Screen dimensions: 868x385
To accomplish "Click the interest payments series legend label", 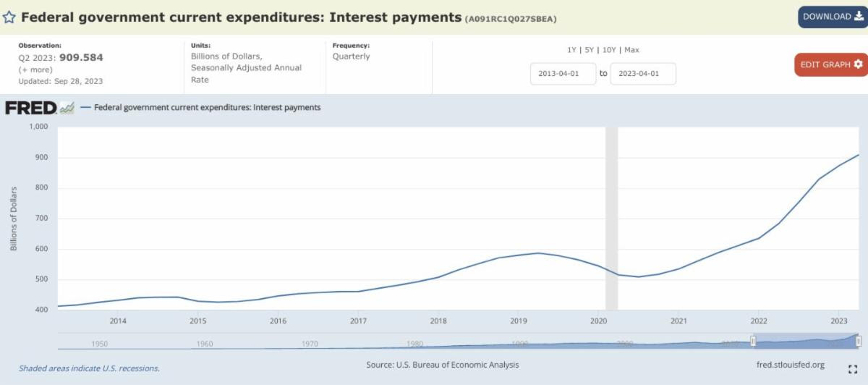I will pos(207,108).
